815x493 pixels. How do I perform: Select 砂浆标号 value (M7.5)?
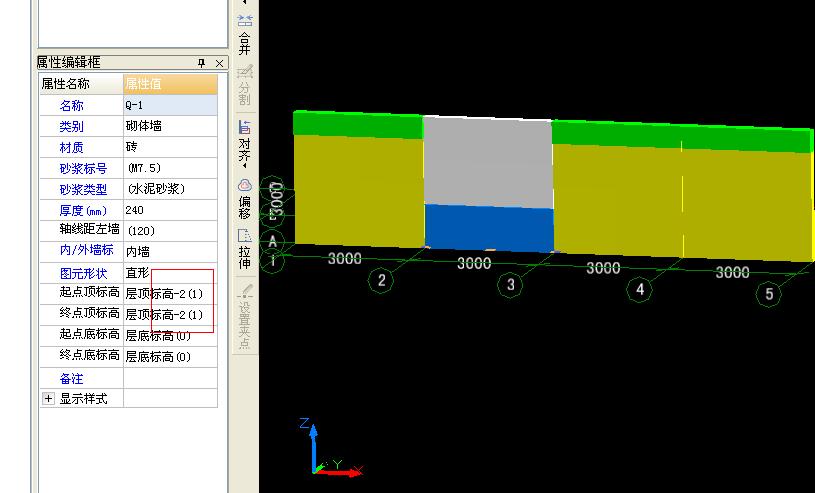point(170,168)
